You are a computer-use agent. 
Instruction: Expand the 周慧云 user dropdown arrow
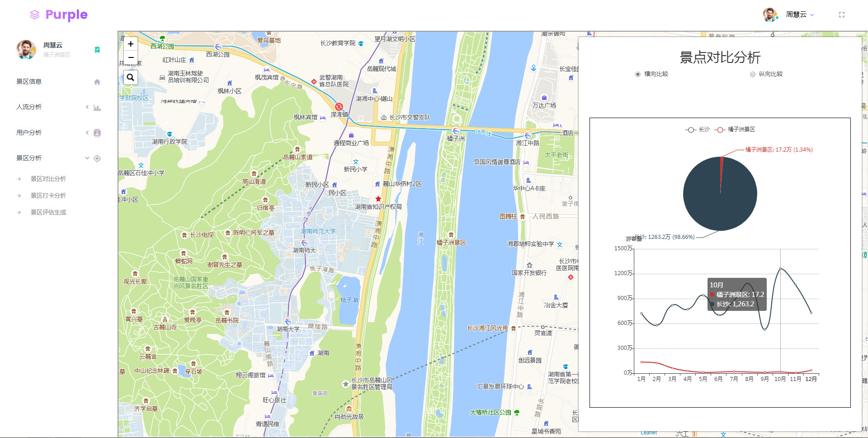click(x=812, y=15)
